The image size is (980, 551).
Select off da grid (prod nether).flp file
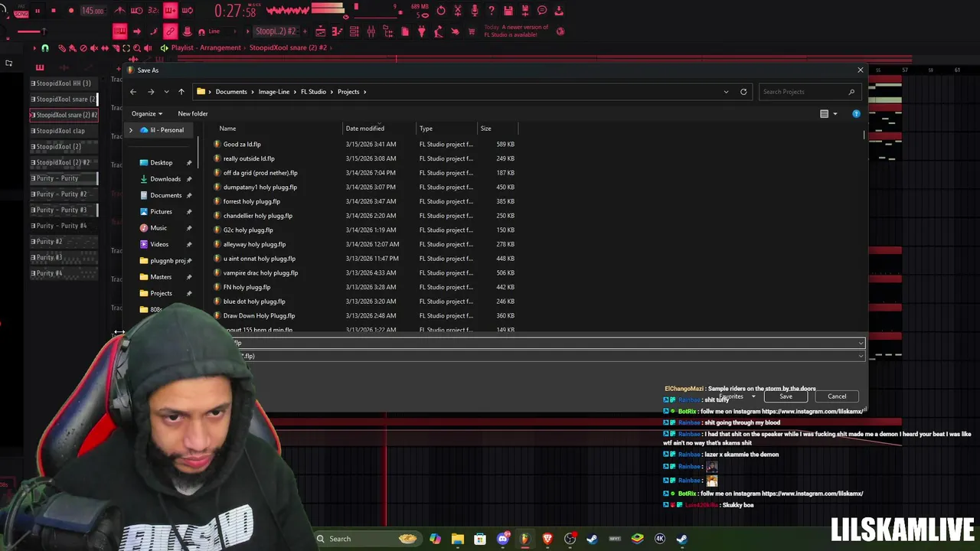pyautogui.click(x=260, y=173)
